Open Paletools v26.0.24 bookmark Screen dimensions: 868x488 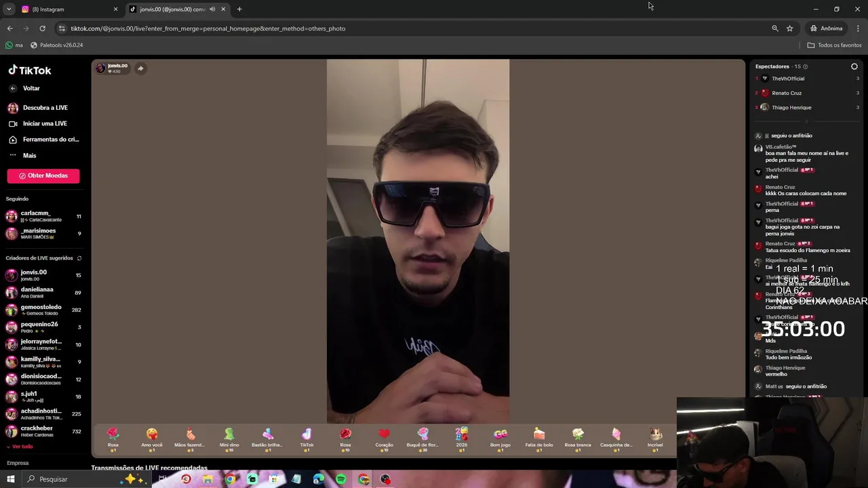tap(56, 45)
